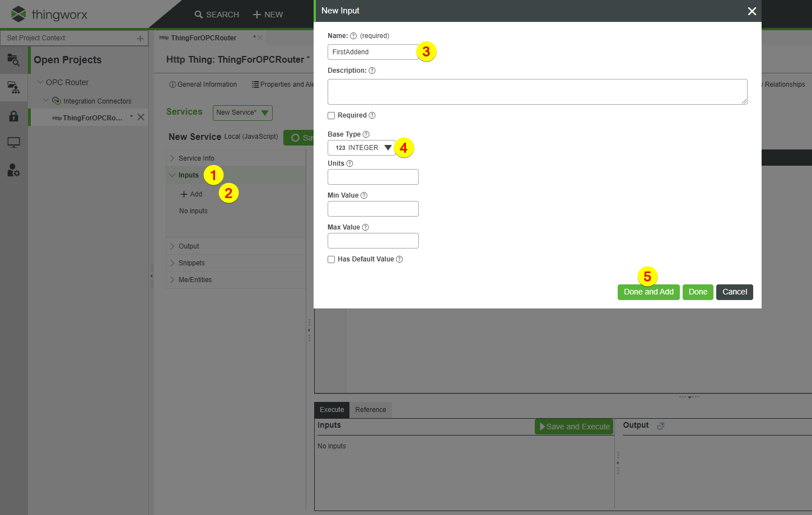Switch to the Reference tab
Viewport: 812px width, 515px height.
(370, 409)
